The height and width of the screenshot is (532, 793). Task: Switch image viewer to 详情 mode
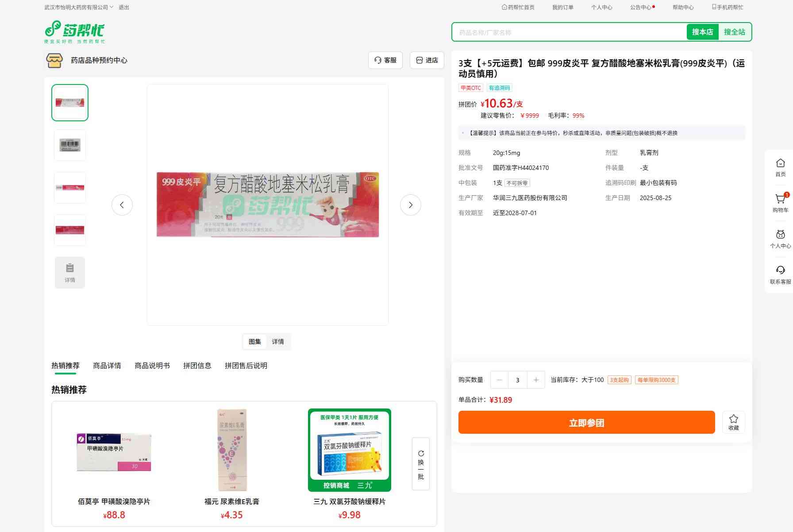[278, 342]
